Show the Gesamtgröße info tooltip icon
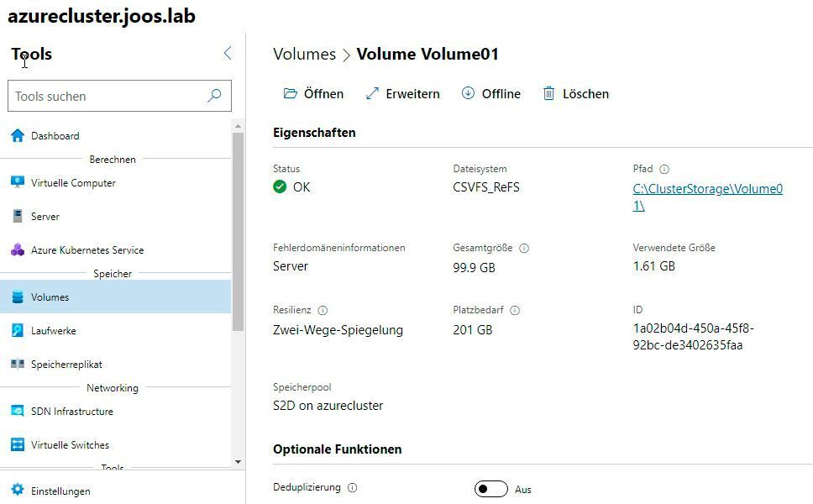Image resolution: width=813 pixels, height=504 pixels. (x=525, y=248)
